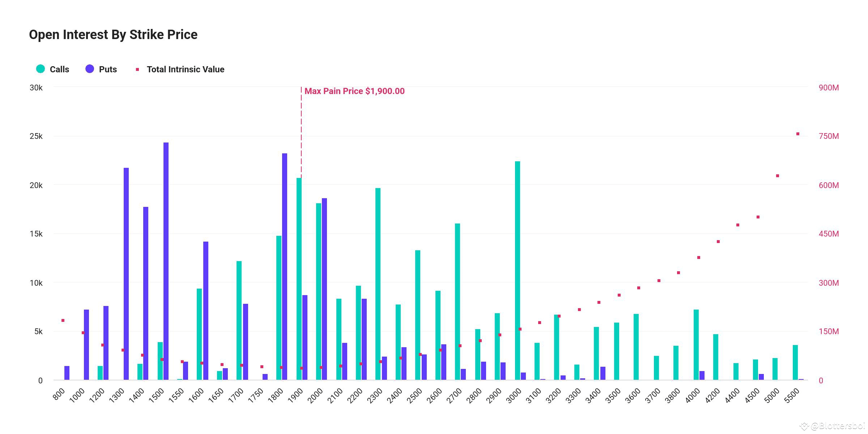
Task: Click the Max Pain Price $1,900.00 annotation
Action: click(354, 91)
